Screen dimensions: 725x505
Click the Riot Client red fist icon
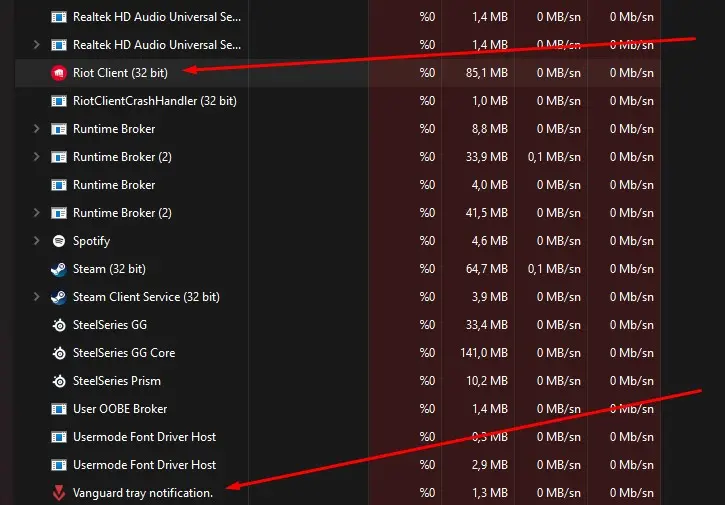(58, 73)
